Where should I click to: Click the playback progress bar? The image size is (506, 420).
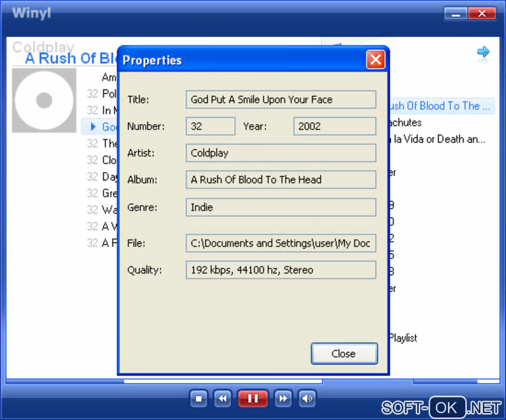164,381
